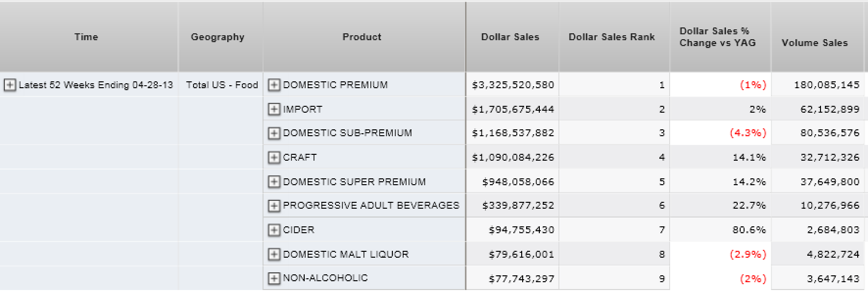Expand the DOMESTIC PREMIUM product row
Screen dimensions: 868x291
(274, 85)
